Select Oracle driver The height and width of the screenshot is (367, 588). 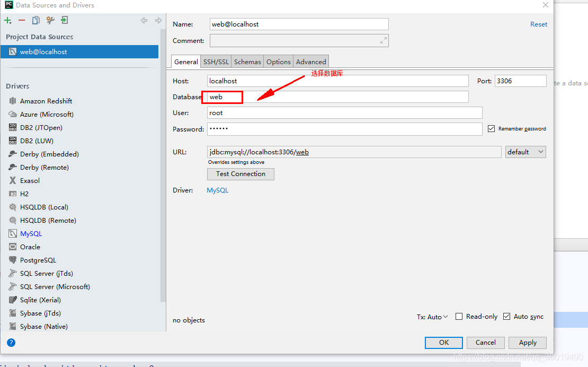(x=30, y=247)
